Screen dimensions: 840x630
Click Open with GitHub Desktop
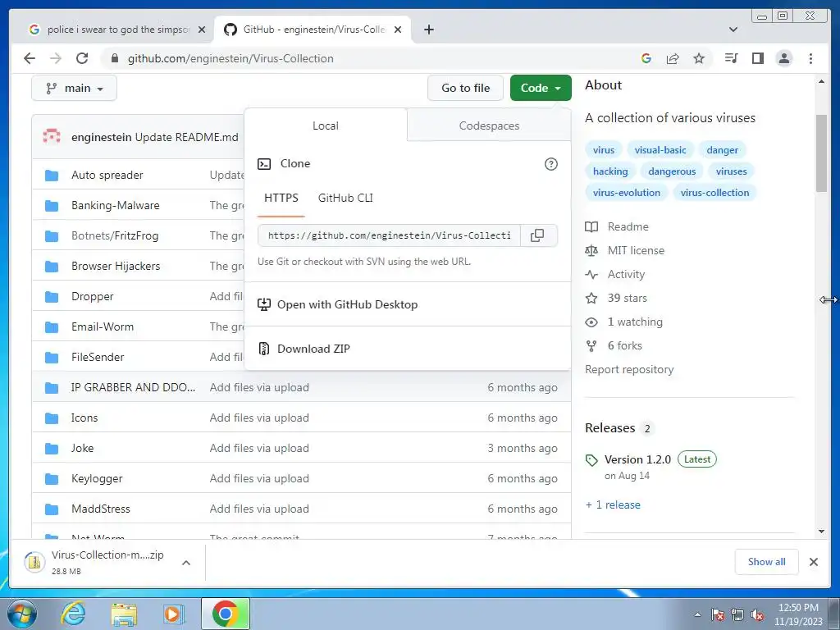point(347,304)
